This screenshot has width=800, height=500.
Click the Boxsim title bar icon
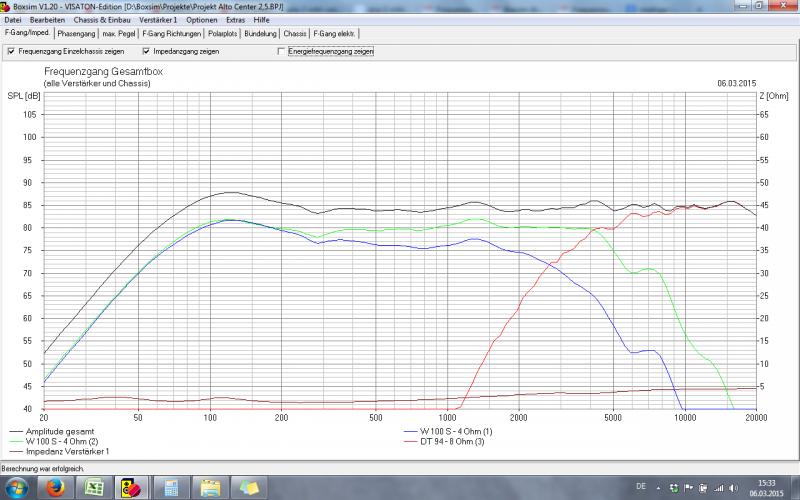click(6, 6)
